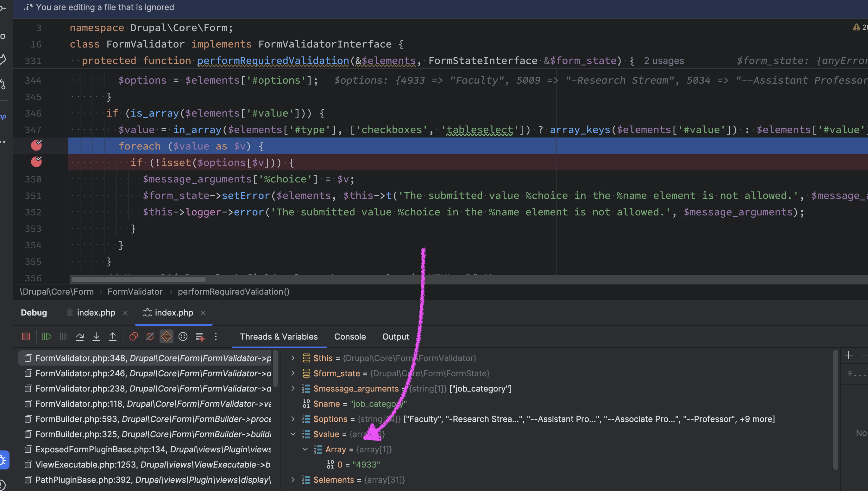Click the Step Into icon
The height and width of the screenshot is (491, 868).
(96, 336)
